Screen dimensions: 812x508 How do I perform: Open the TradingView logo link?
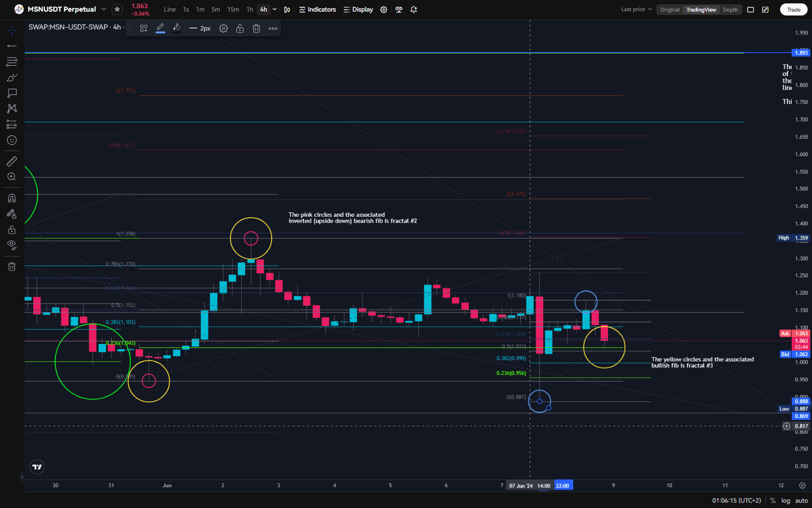37,467
